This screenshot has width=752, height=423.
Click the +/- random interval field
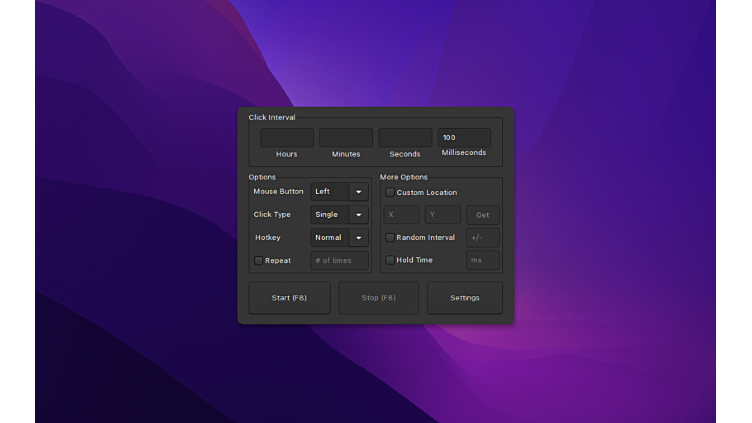click(x=483, y=238)
